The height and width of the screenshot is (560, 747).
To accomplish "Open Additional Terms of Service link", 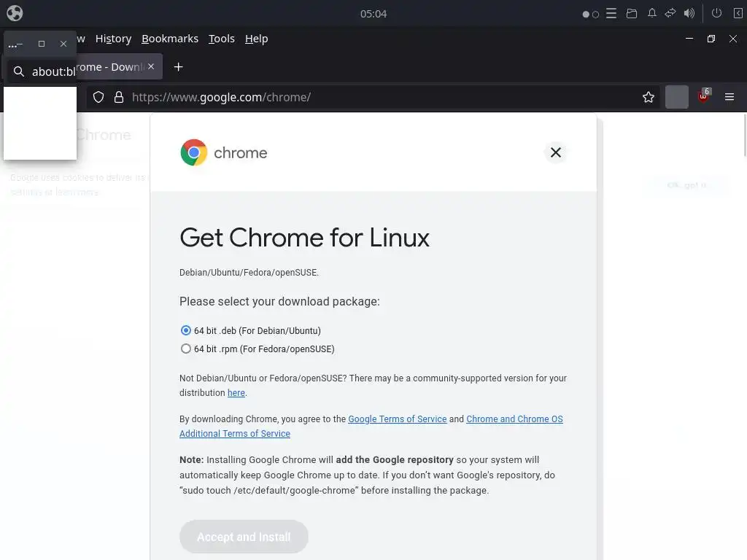I will (x=235, y=434).
